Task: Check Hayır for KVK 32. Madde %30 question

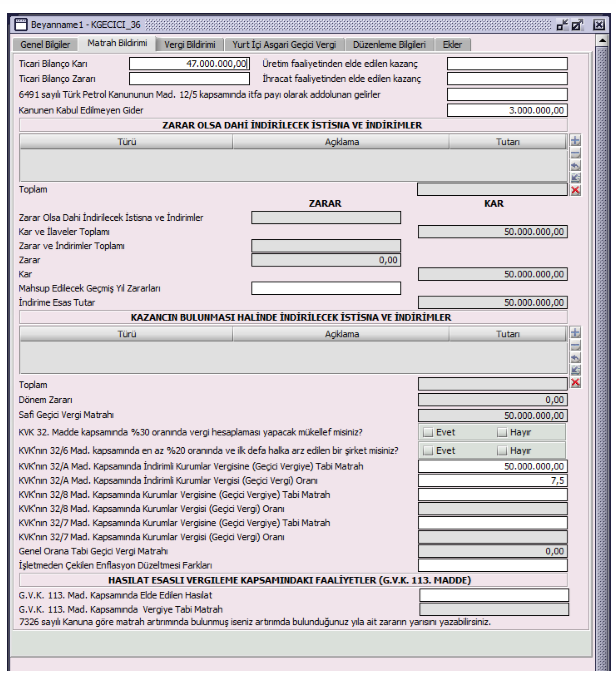Action: 502,432
